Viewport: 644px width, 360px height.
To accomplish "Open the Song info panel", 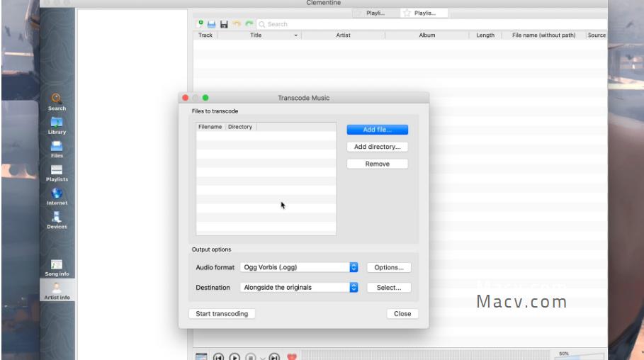I will [x=57, y=267].
